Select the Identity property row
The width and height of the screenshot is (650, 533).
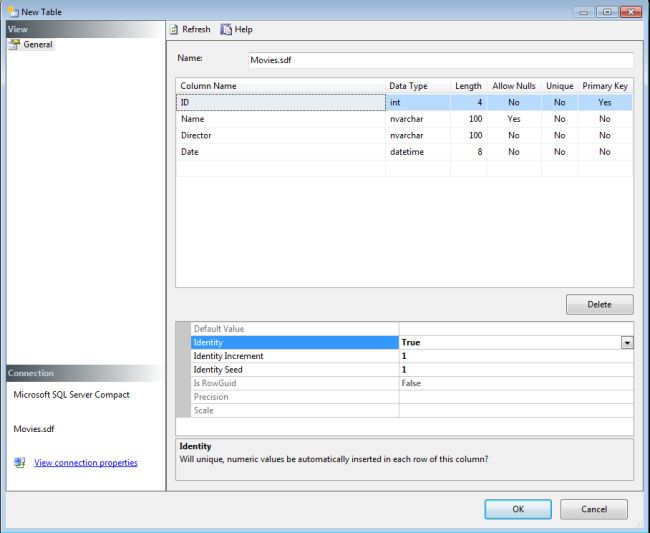tap(295, 342)
